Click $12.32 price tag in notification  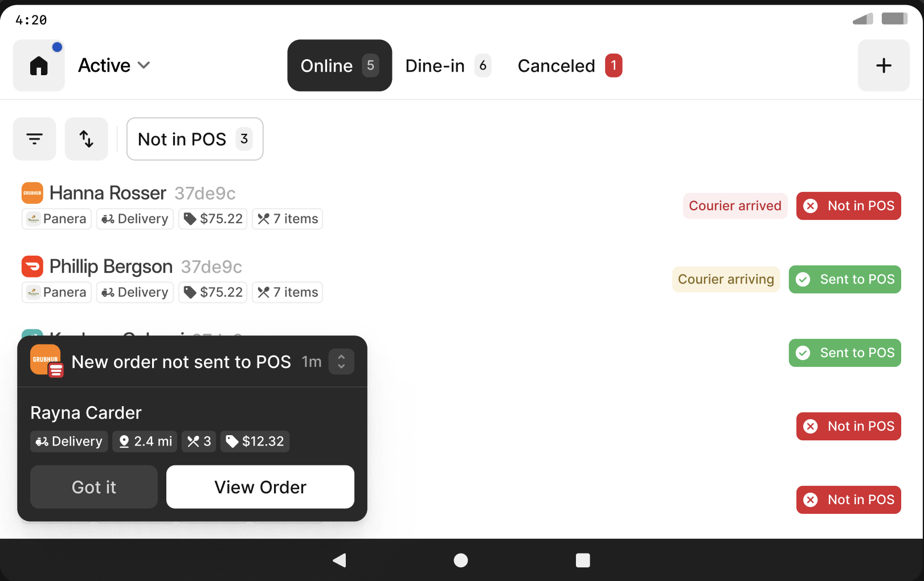click(255, 441)
